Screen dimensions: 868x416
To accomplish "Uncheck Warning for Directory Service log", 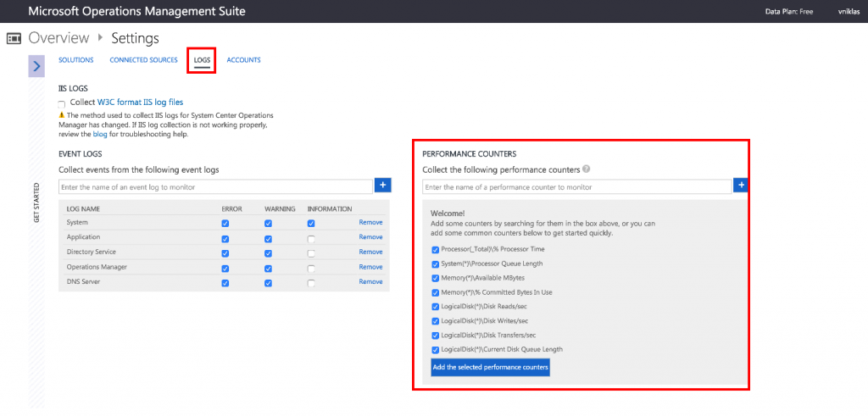I will pyautogui.click(x=268, y=253).
